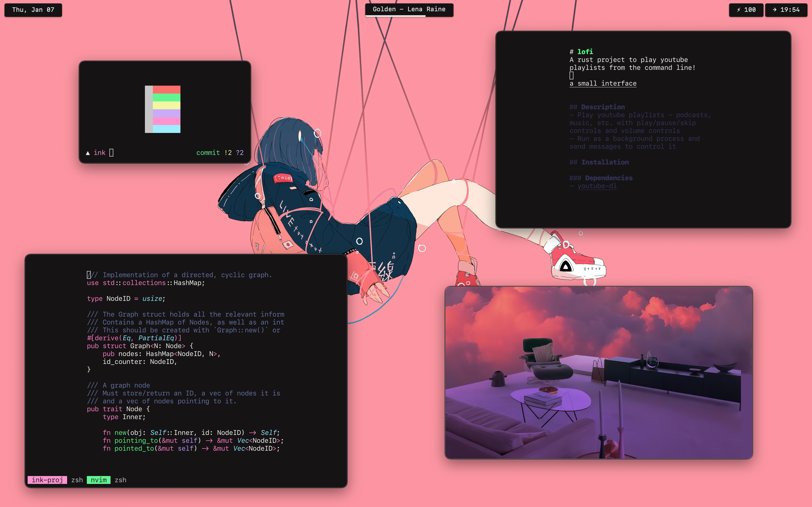Click the battery lightning bolt icon

pyautogui.click(x=738, y=10)
